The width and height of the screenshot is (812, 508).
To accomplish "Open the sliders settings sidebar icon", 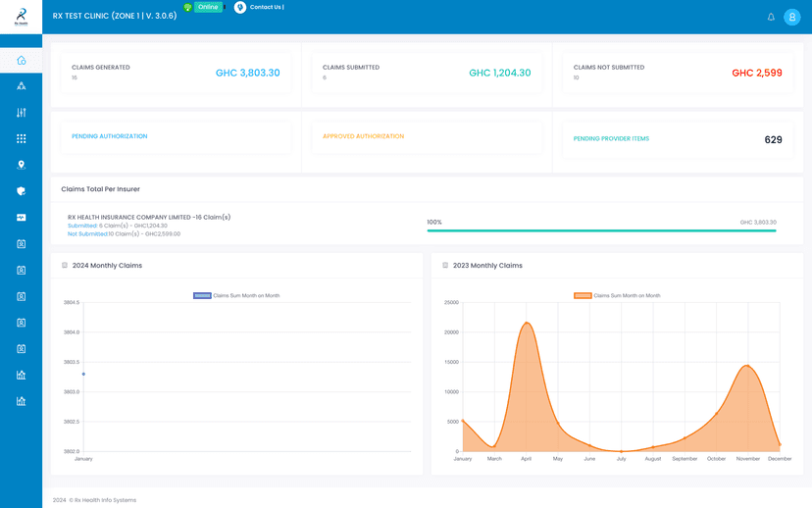I will [22, 113].
